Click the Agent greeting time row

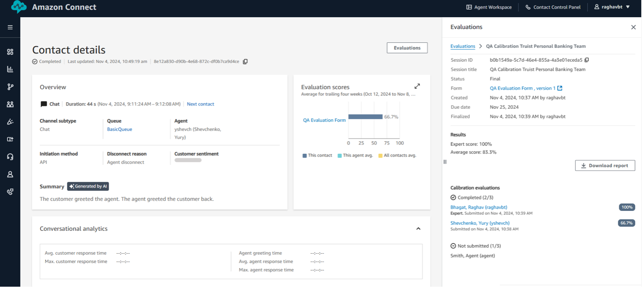(x=281, y=253)
